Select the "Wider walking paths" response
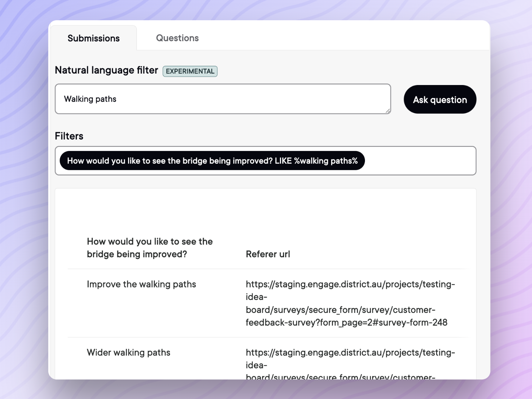532x399 pixels. point(128,353)
